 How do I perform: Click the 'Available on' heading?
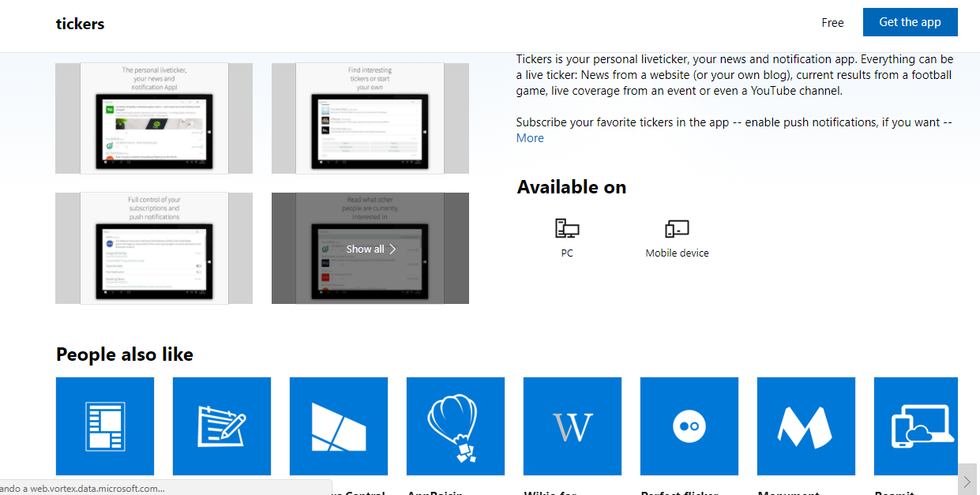[x=572, y=187]
